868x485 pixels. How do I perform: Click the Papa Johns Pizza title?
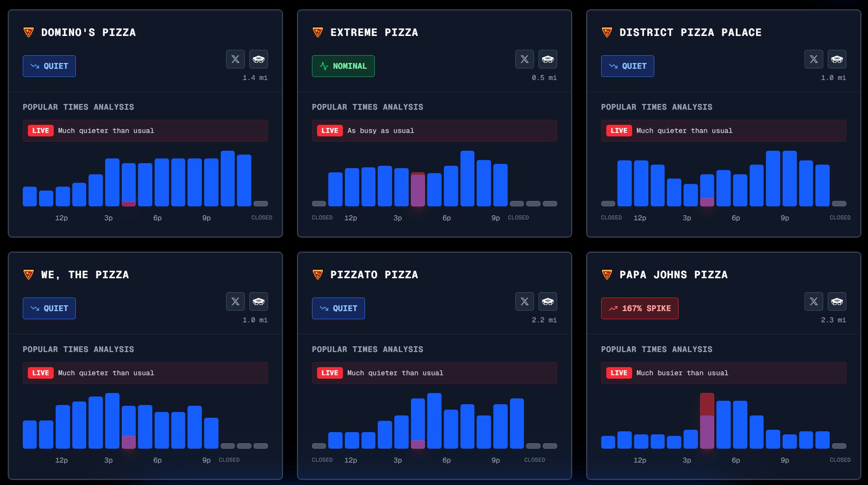click(673, 275)
